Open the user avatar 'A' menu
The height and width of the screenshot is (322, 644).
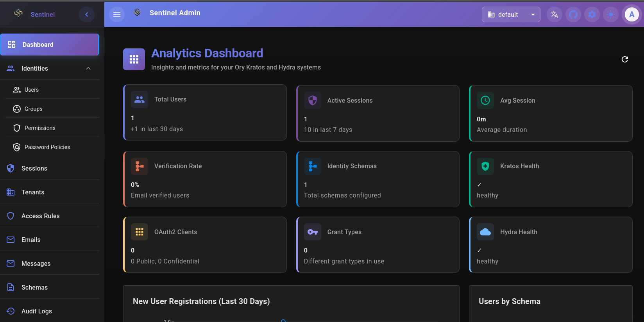[632, 14]
